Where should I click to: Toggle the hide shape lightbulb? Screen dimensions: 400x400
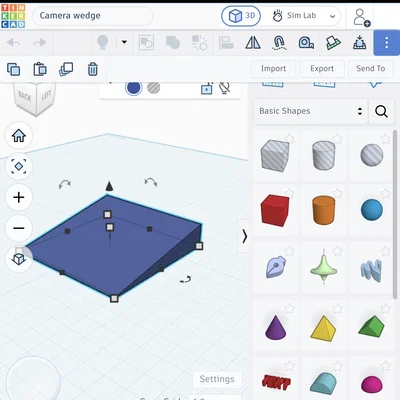(224, 88)
